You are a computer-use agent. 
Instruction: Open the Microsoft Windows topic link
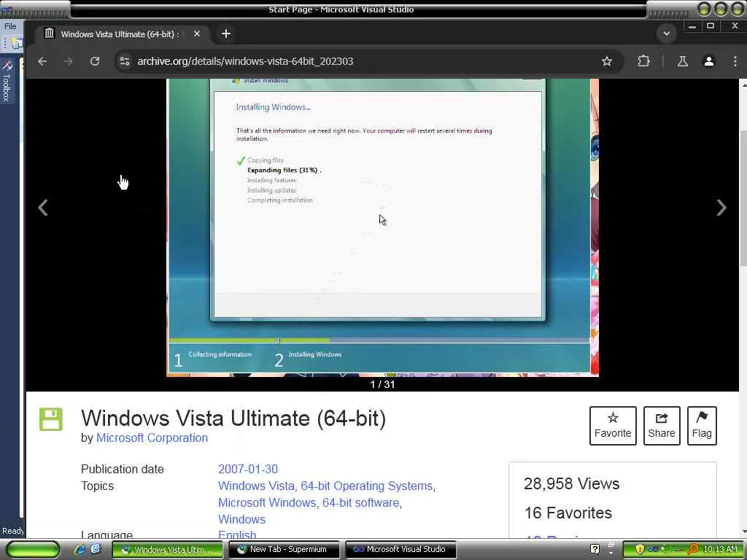tap(267, 503)
